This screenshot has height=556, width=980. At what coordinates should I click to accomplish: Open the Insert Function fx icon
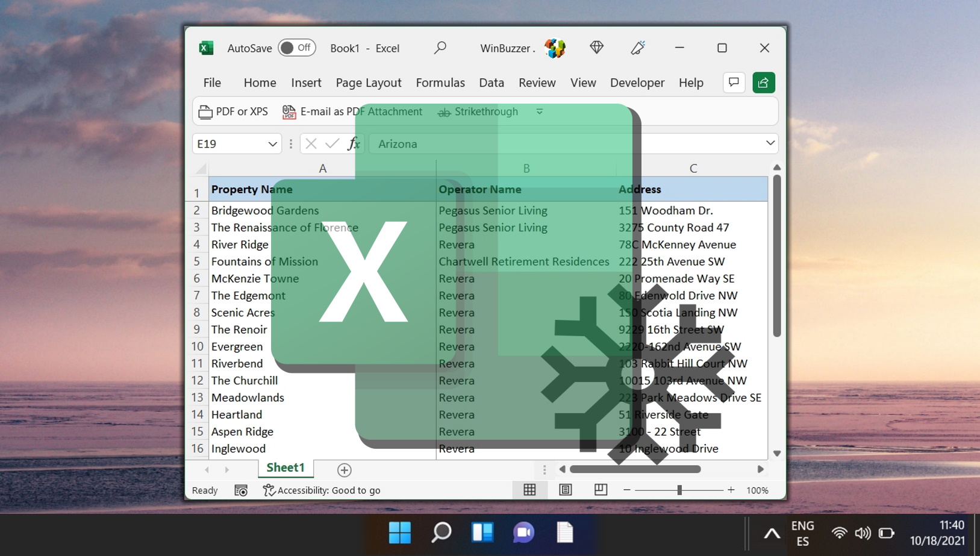click(354, 143)
